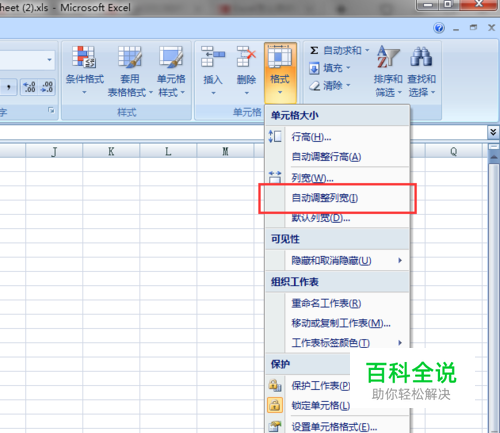Open Cell Styles (单元格样式) icon
This screenshot has width=500, height=433.
click(171, 57)
